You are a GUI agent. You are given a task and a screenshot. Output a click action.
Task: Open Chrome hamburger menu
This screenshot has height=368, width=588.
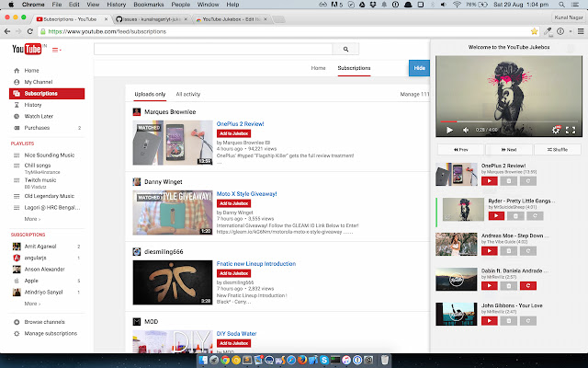click(581, 31)
